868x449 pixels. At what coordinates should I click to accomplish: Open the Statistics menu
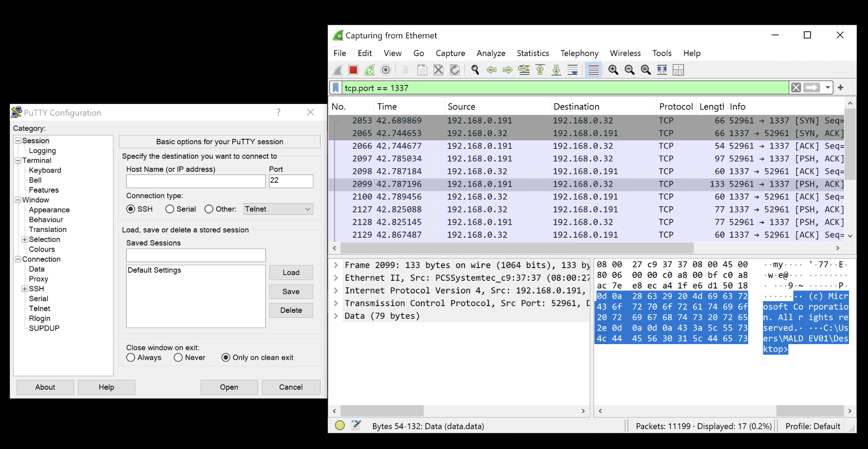pyautogui.click(x=533, y=53)
